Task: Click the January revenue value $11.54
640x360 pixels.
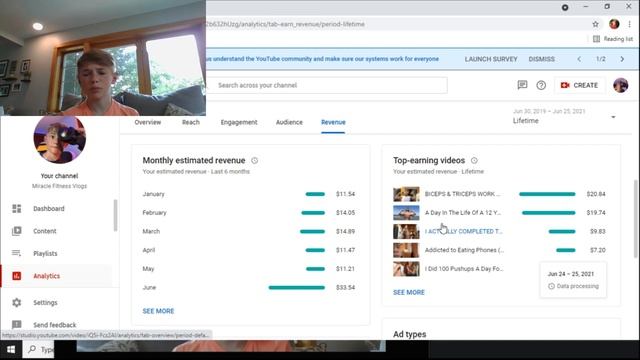Action: coord(345,194)
